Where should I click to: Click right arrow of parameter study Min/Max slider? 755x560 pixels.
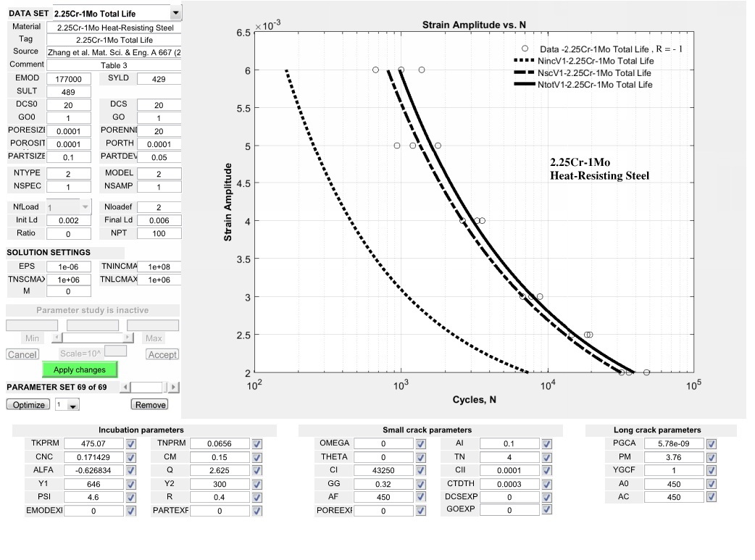pyautogui.click(x=128, y=338)
